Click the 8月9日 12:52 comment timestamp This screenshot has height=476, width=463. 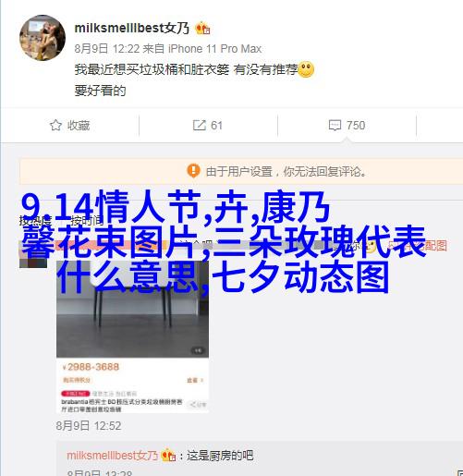coord(89,426)
